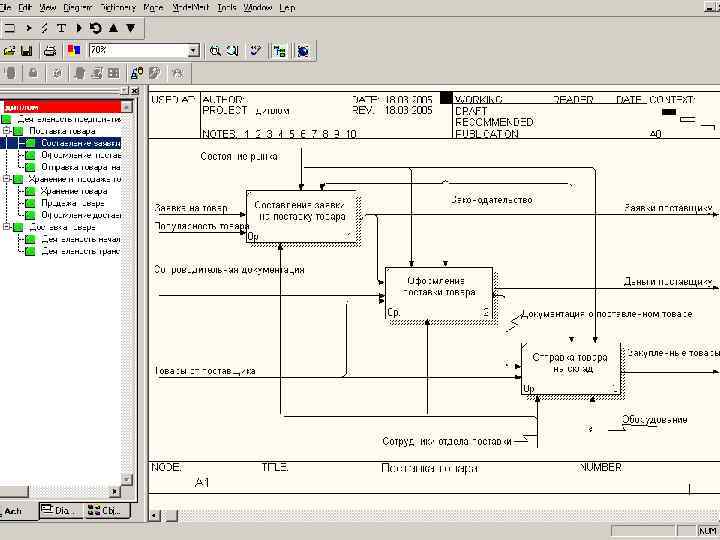This screenshot has height=540, width=720.
Task: Select the Arrow drawing tool
Action: point(27,28)
